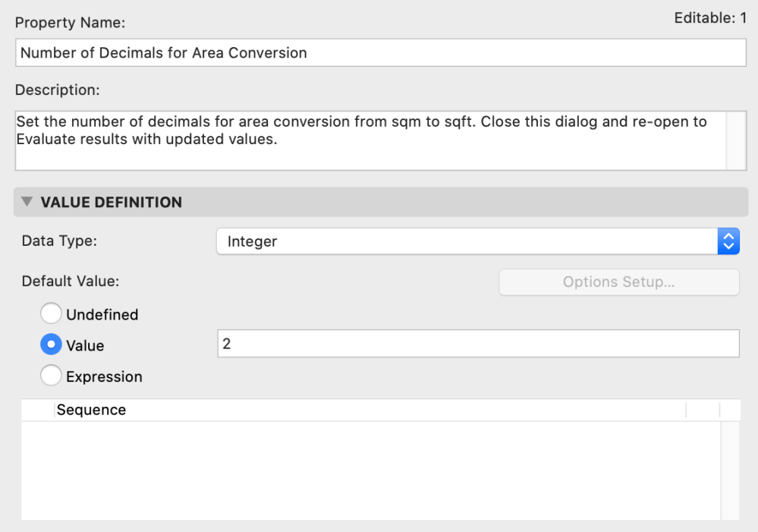Click the blank column header left of Sequence
This screenshot has height=532, width=758.
tap(38, 411)
